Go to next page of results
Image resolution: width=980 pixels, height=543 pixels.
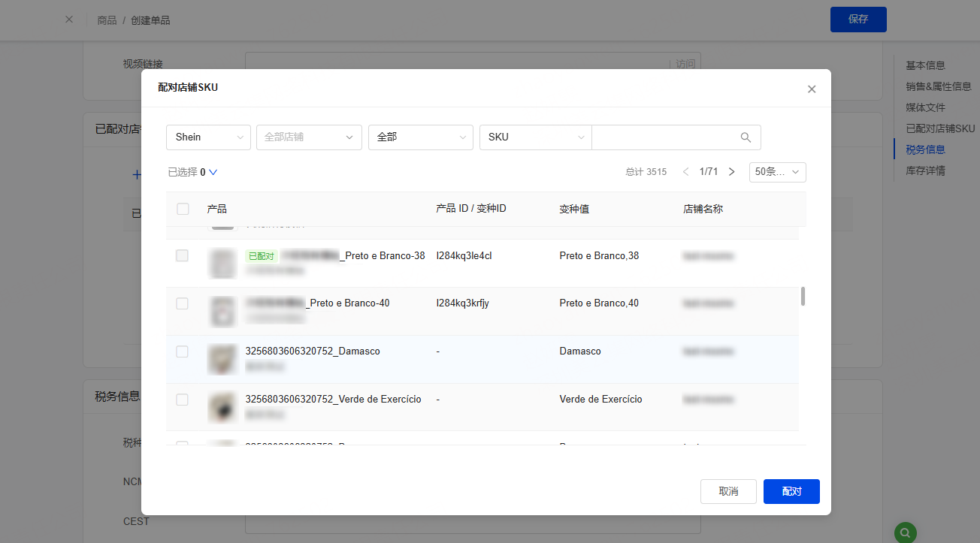coord(731,172)
